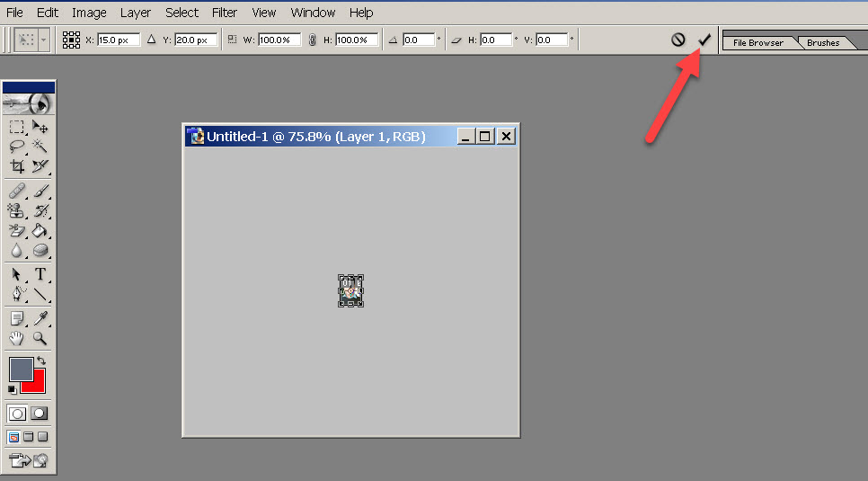Click the X position input field

click(119, 40)
